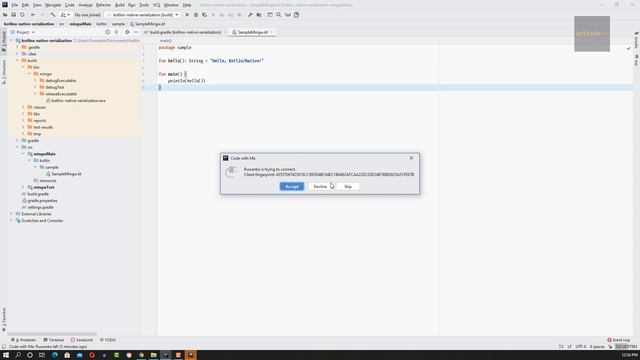
Task: Open Code with Me users dropdown
Action: [65, 15]
